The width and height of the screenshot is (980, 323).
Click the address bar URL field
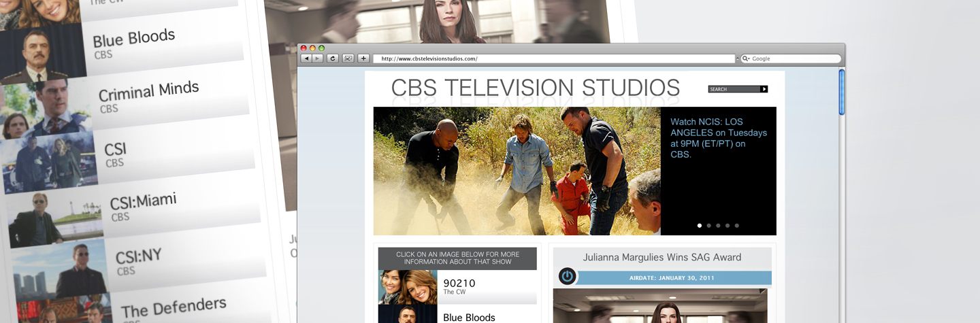[x=554, y=58]
